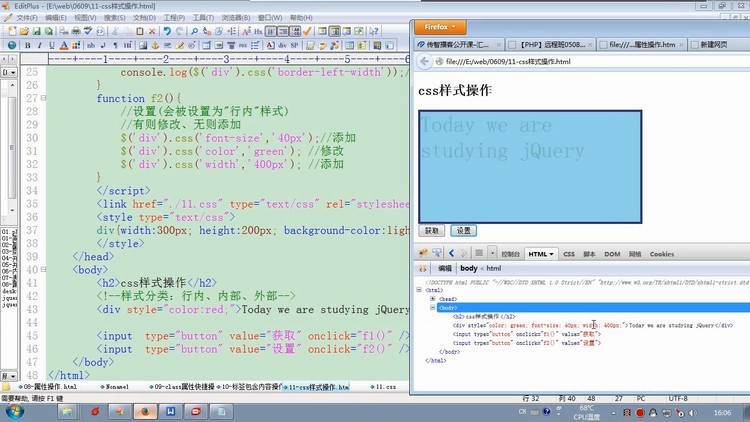The width and height of the screenshot is (750, 422).
Task: Click the browser back navigation button
Action: click(x=424, y=62)
